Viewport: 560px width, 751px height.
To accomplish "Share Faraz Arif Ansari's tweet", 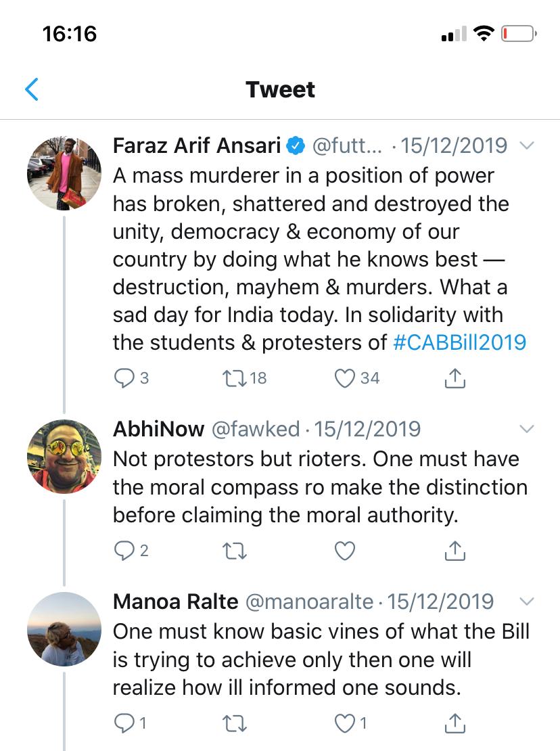I will 455,378.
